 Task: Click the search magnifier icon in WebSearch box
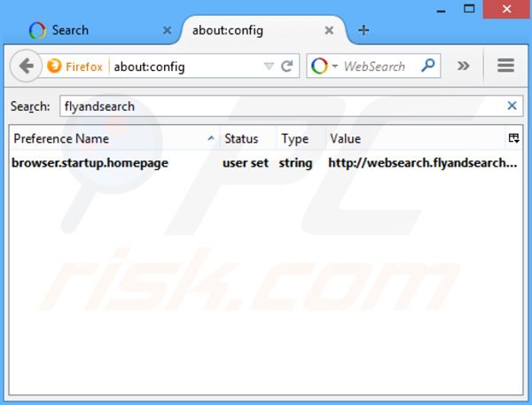(428, 66)
